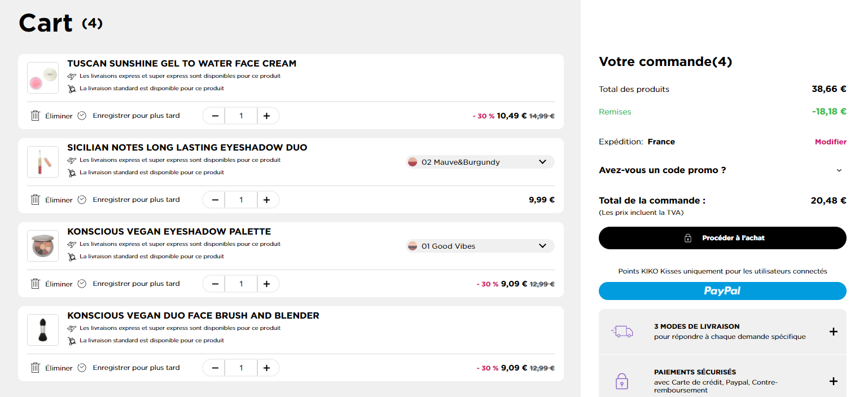This screenshot has height=397, width=868.
Task: Click trash icon for Sicilian Notes eyeshadow duo
Action: [x=35, y=200]
